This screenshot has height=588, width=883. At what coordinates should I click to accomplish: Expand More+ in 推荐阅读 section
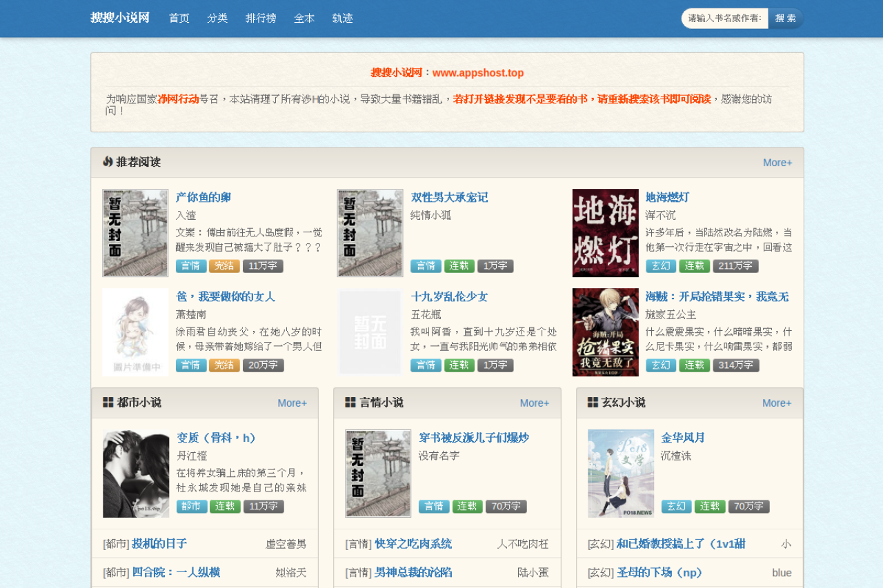tap(777, 163)
